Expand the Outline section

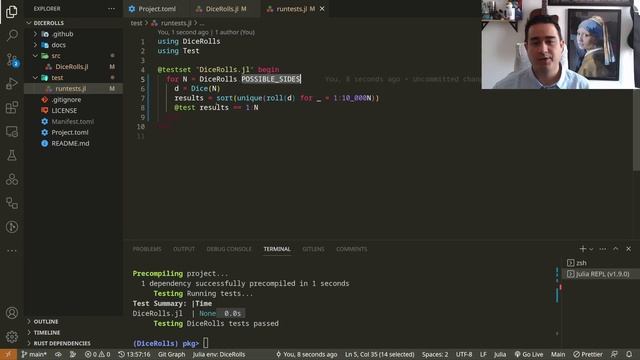pos(73,322)
